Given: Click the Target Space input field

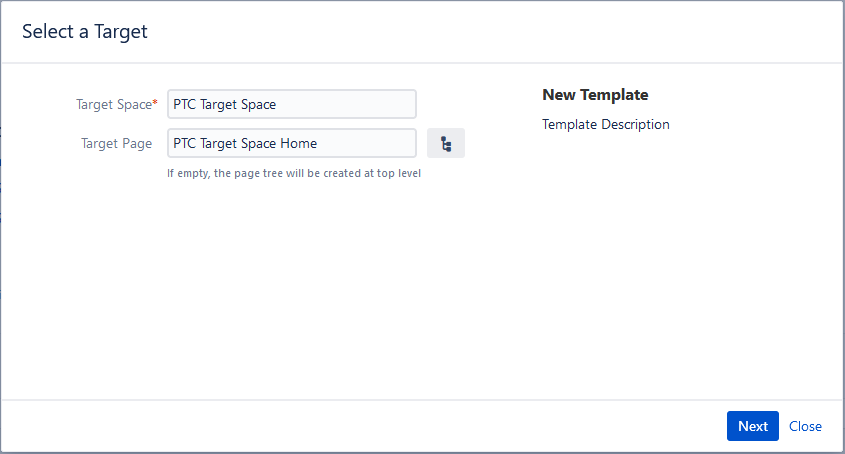Looking at the screenshot, I should tap(291, 104).
